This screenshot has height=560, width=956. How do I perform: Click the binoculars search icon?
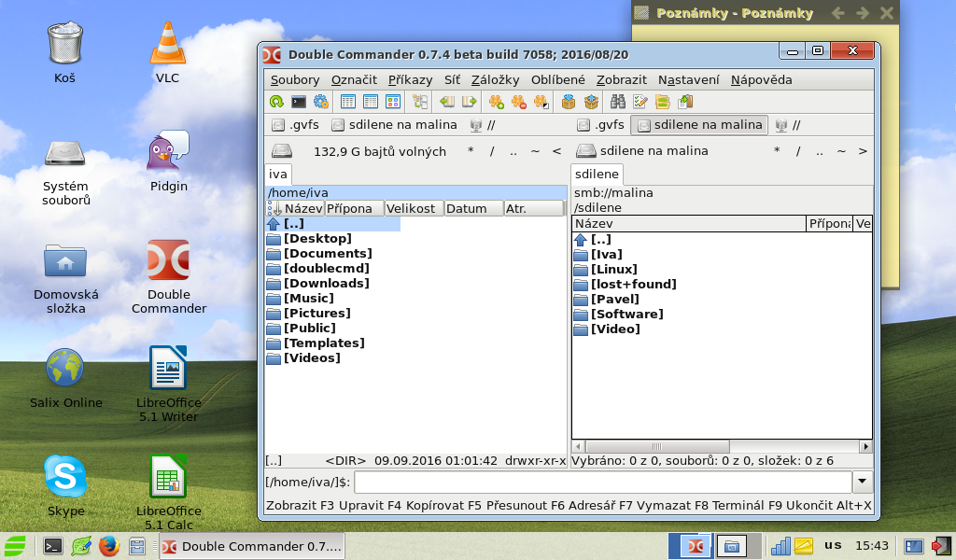pyautogui.click(x=618, y=102)
